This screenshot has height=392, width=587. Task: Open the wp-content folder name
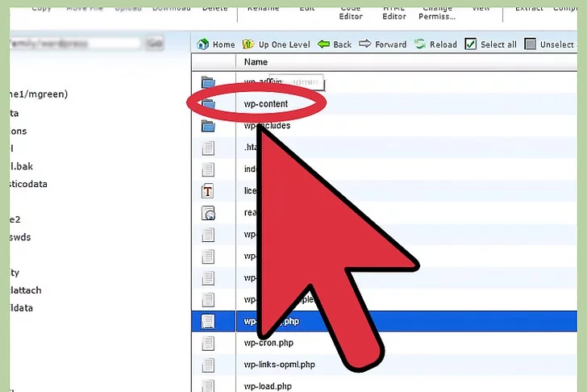coord(266,104)
